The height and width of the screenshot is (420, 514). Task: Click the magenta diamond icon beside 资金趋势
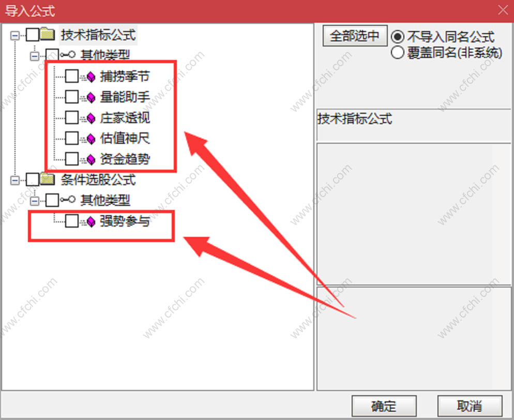point(91,160)
